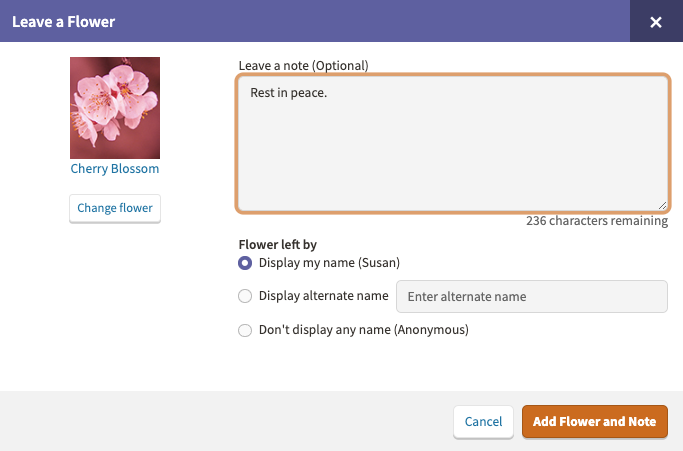Image resolution: width=683 pixels, height=451 pixels.
Task: Click the Leave a note (Optional) label
Action: pos(304,65)
